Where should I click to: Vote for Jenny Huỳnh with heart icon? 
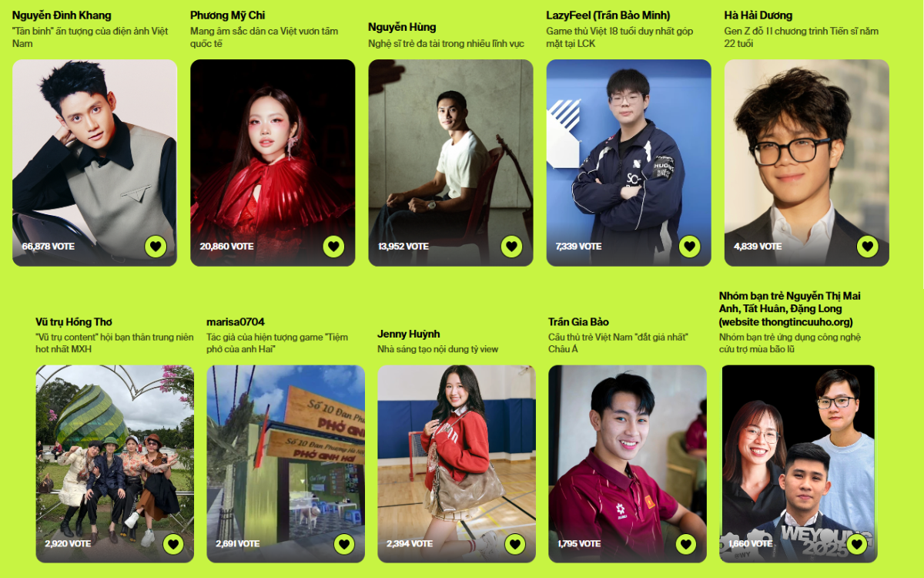(x=515, y=544)
